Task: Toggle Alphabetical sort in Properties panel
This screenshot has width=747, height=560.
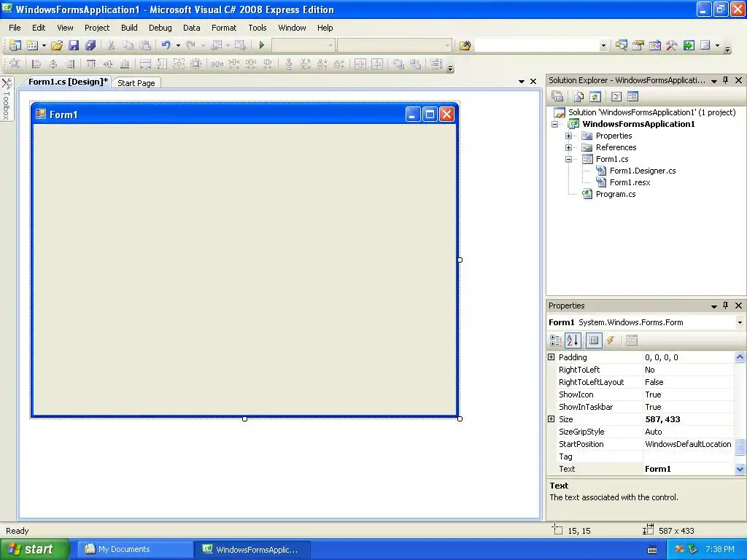Action: coord(573,340)
